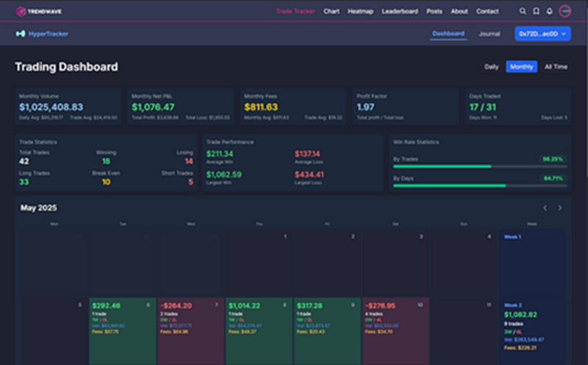Image resolution: width=588 pixels, height=365 pixels.
Task: Open the user profile avatar
Action: (x=565, y=11)
